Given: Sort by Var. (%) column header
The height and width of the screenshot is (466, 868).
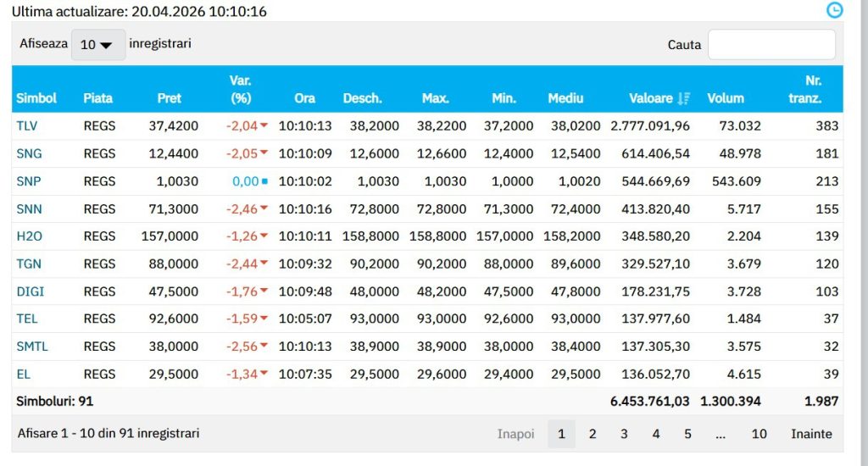Looking at the screenshot, I should [241, 89].
